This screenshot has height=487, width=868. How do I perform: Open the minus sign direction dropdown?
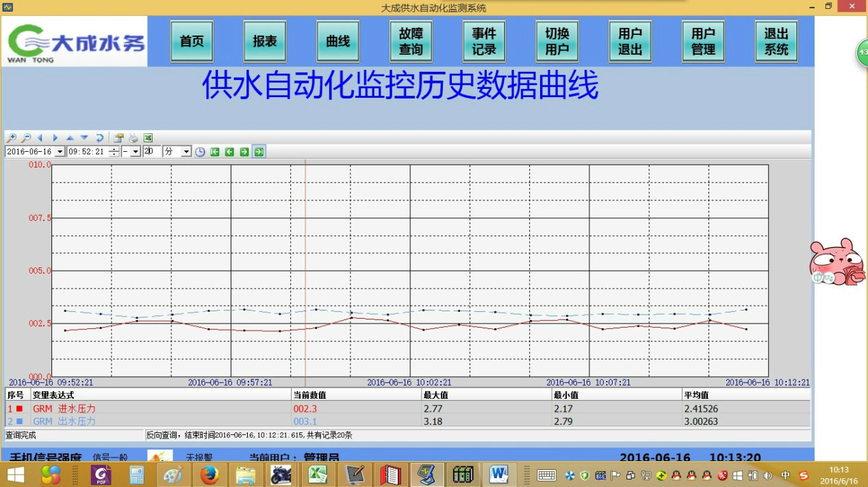tap(136, 152)
